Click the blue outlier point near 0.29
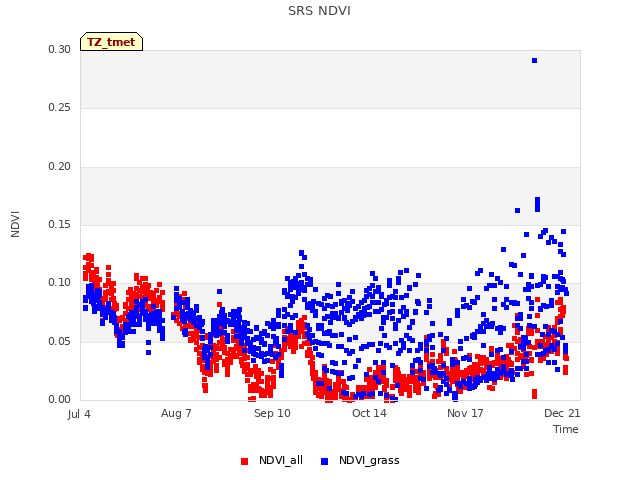640x480 pixels. [x=534, y=60]
